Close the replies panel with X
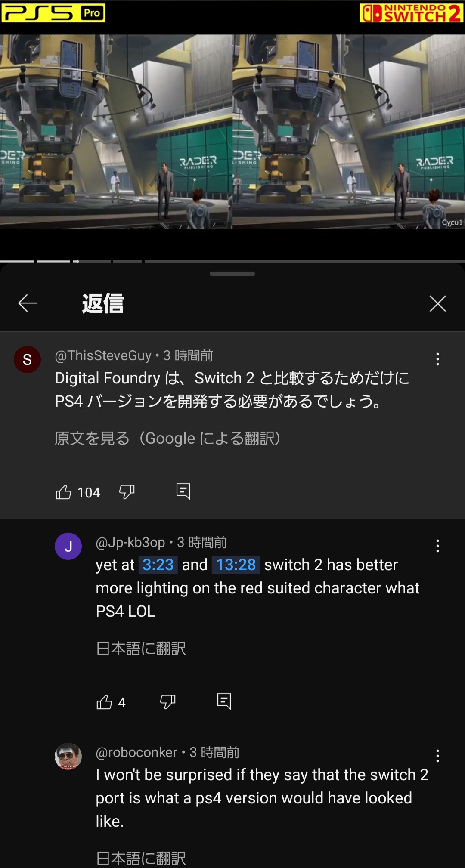Screen dimensions: 465x868 437,303
